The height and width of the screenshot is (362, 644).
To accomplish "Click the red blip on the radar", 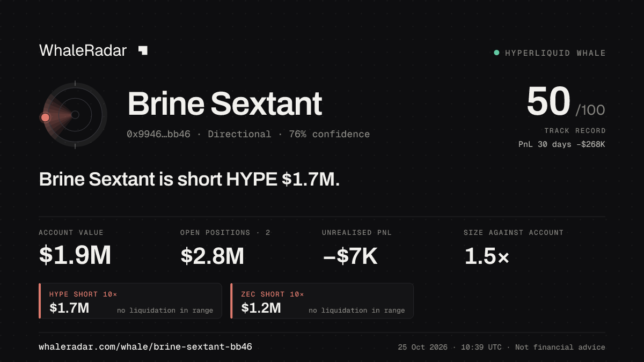I will [x=45, y=117].
